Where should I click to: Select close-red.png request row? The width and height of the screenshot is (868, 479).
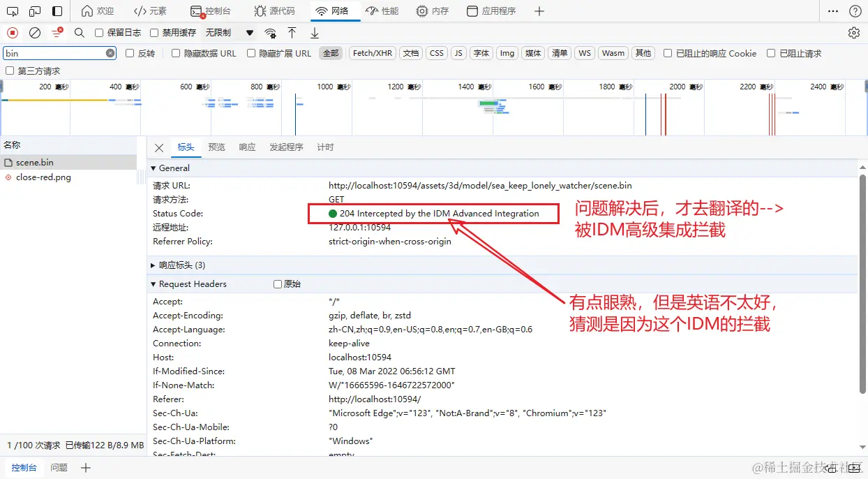[68, 177]
